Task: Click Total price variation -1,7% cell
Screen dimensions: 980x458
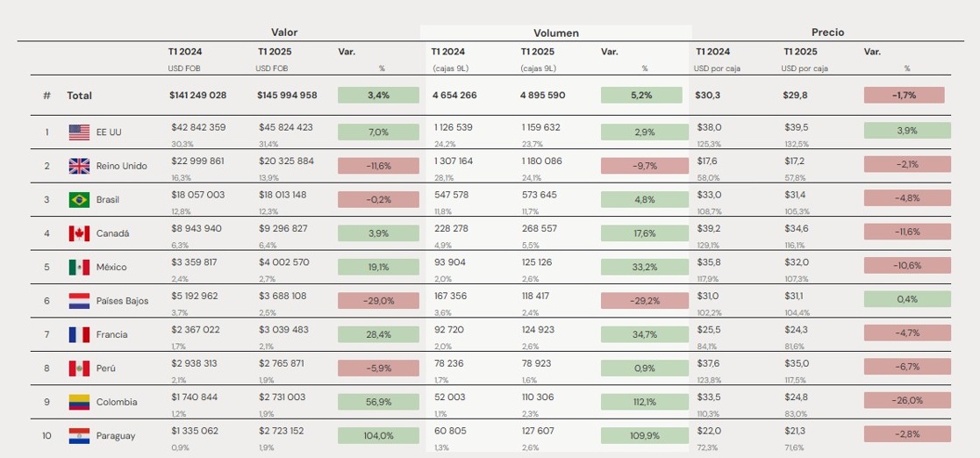Action: click(x=904, y=96)
